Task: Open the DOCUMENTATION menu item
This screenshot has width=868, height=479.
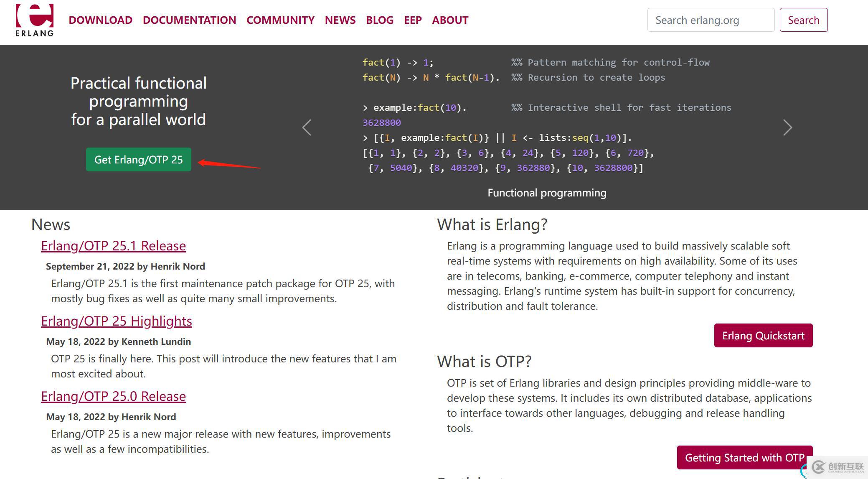Action: pos(189,20)
